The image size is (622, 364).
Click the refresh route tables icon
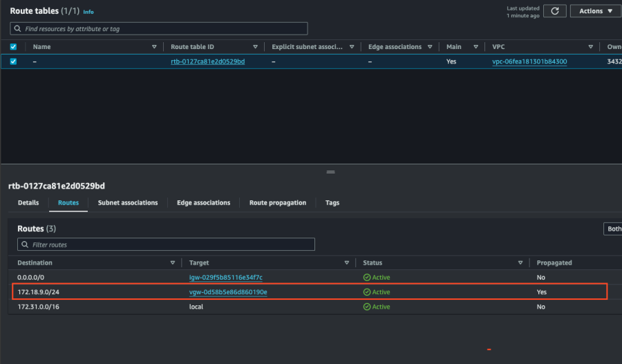(x=554, y=11)
